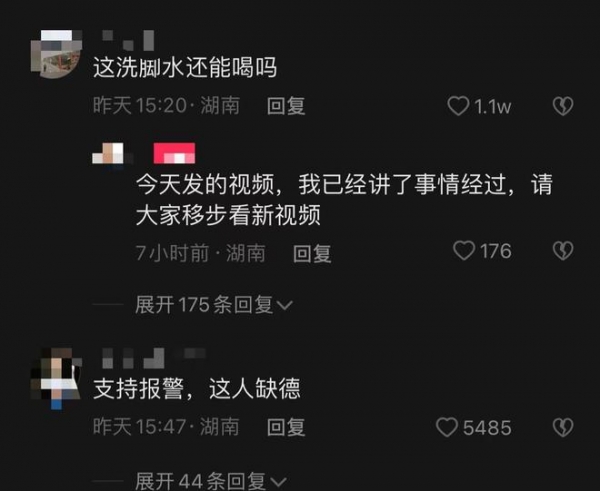Image resolution: width=600 pixels, height=491 pixels.
Task: Like the 支持报警 comment with 5485 likes
Action: tap(447, 427)
